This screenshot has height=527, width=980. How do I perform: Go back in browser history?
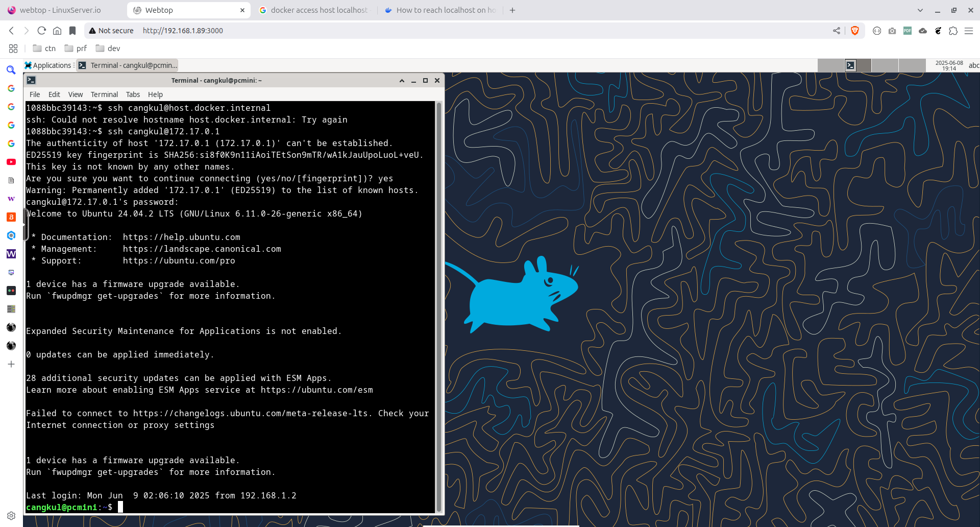pyautogui.click(x=11, y=31)
